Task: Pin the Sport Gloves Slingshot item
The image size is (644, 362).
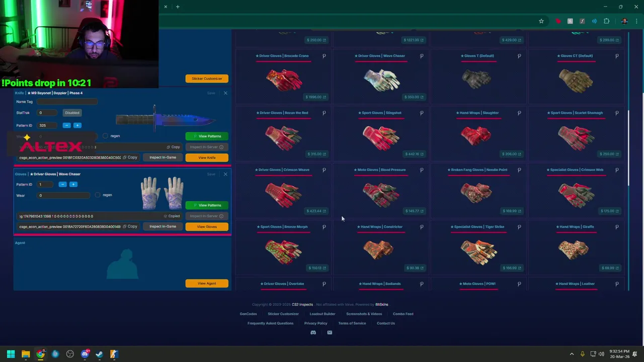Action: [422, 113]
